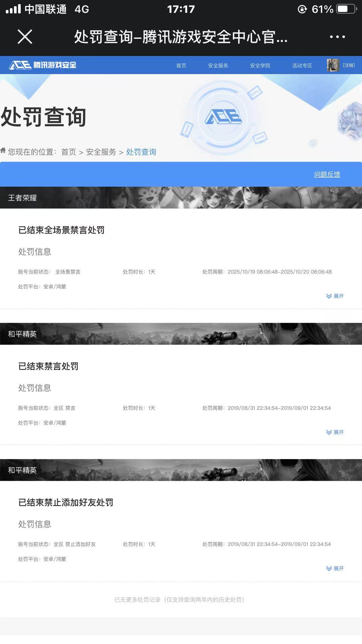Tap the signal strength bars in status bar
The width and height of the screenshot is (362, 644).
[x=13, y=9]
